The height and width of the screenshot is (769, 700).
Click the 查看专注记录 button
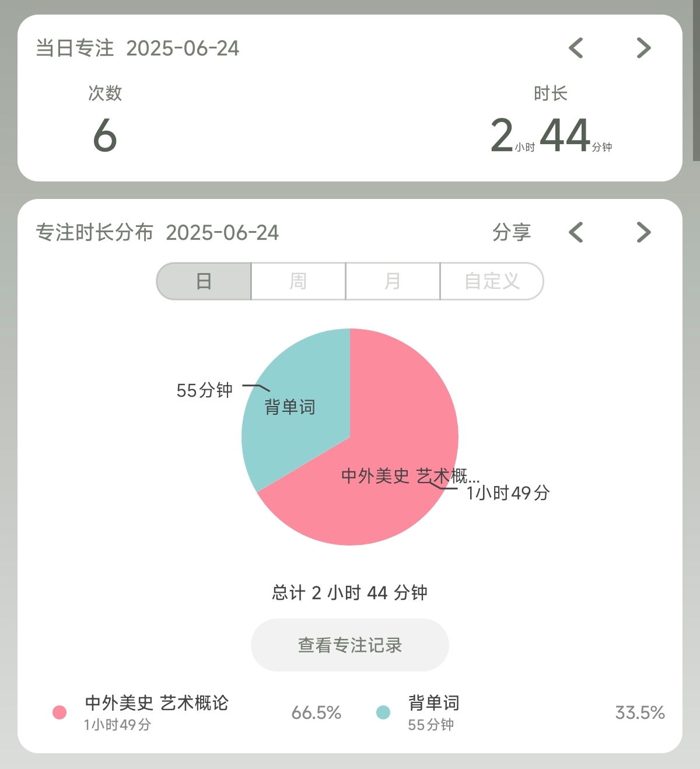point(350,645)
